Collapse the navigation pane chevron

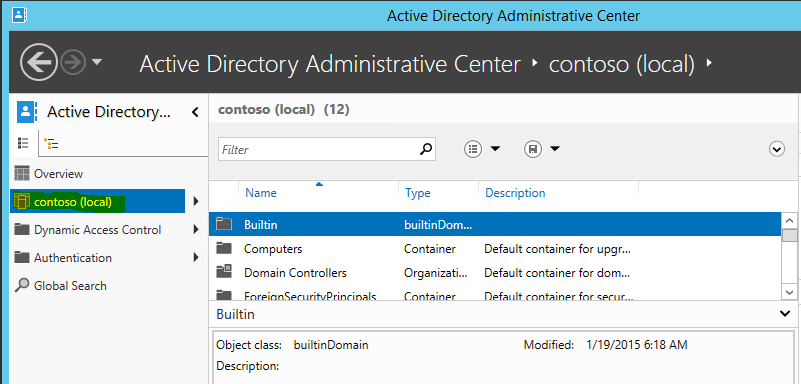point(195,112)
